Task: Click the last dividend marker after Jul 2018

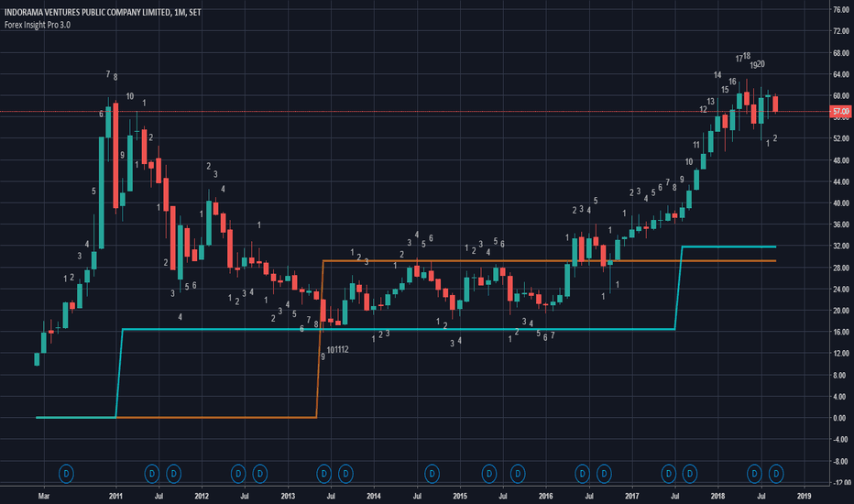Action: tap(776, 474)
